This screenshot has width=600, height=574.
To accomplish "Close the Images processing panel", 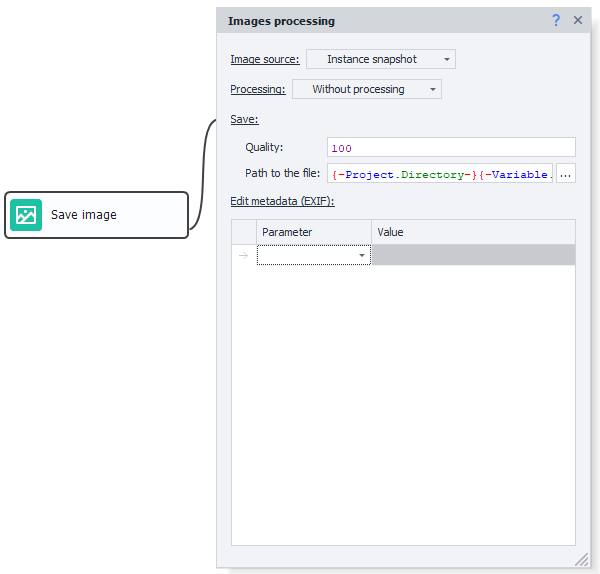I will point(578,20).
